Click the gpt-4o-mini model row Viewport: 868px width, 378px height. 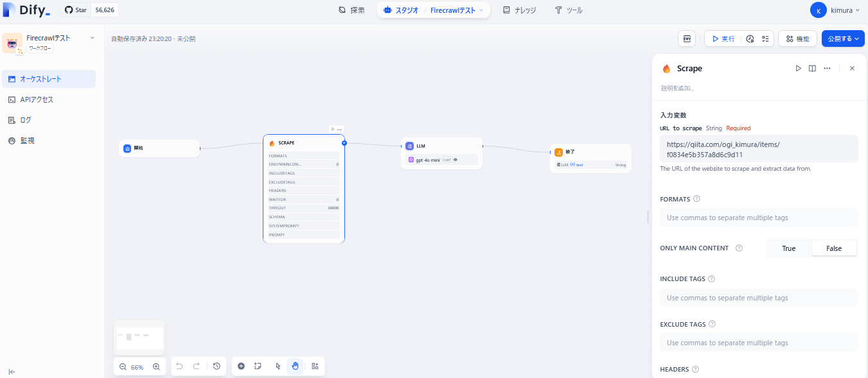point(442,160)
